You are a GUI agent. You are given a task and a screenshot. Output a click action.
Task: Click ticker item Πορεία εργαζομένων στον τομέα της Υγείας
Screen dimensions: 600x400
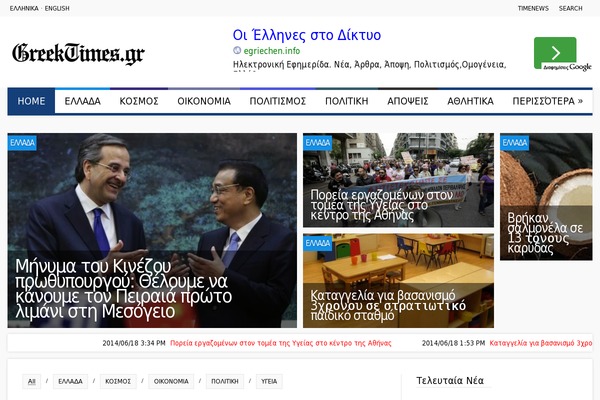click(x=280, y=343)
